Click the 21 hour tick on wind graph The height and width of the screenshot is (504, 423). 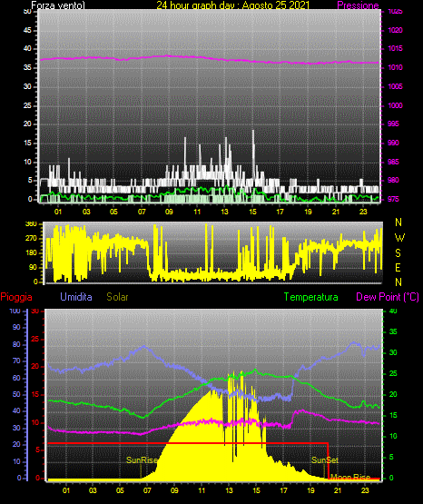(336, 212)
